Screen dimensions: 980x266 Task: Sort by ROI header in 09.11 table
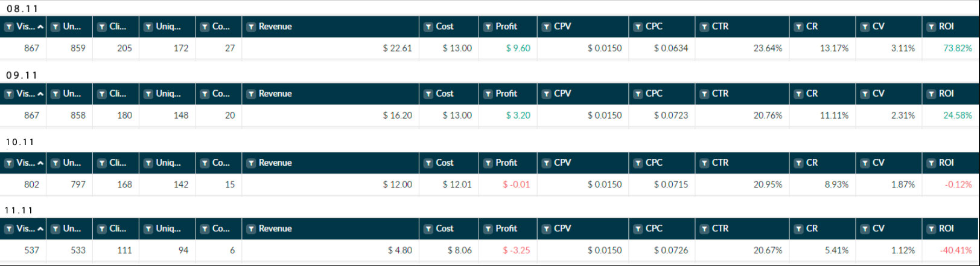946,94
